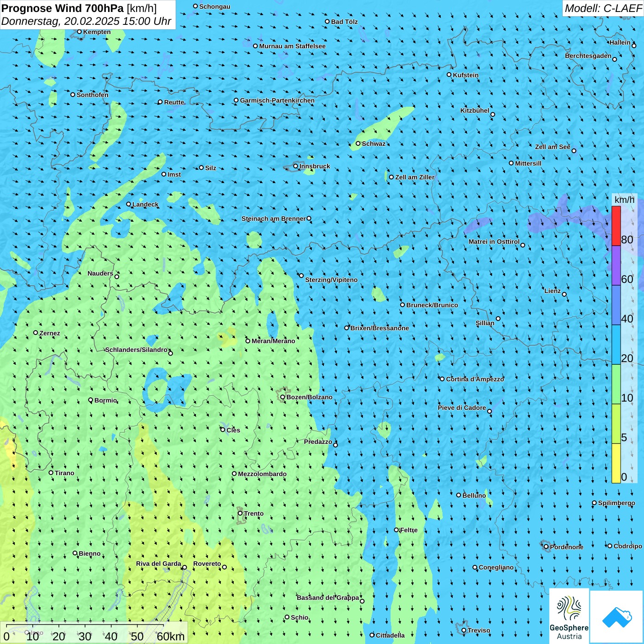Click the Bozen/Bolzano city label

point(309,397)
